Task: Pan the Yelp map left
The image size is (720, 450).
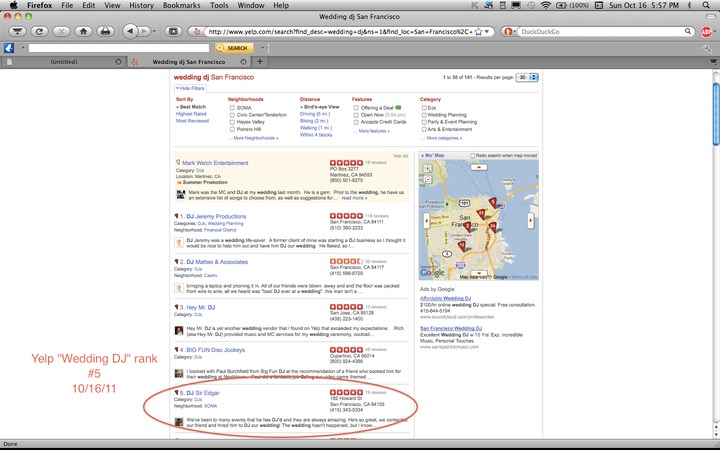Action: tap(427, 220)
